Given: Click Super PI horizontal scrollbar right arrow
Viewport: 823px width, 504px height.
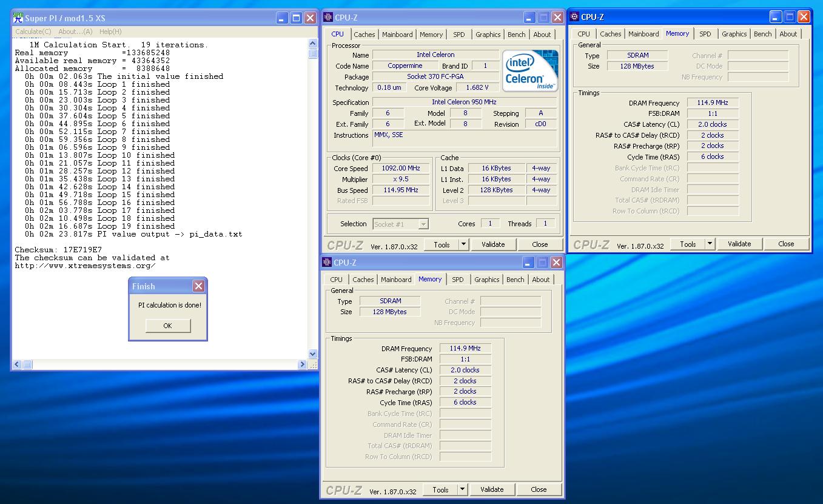Looking at the screenshot, I should click(x=302, y=364).
